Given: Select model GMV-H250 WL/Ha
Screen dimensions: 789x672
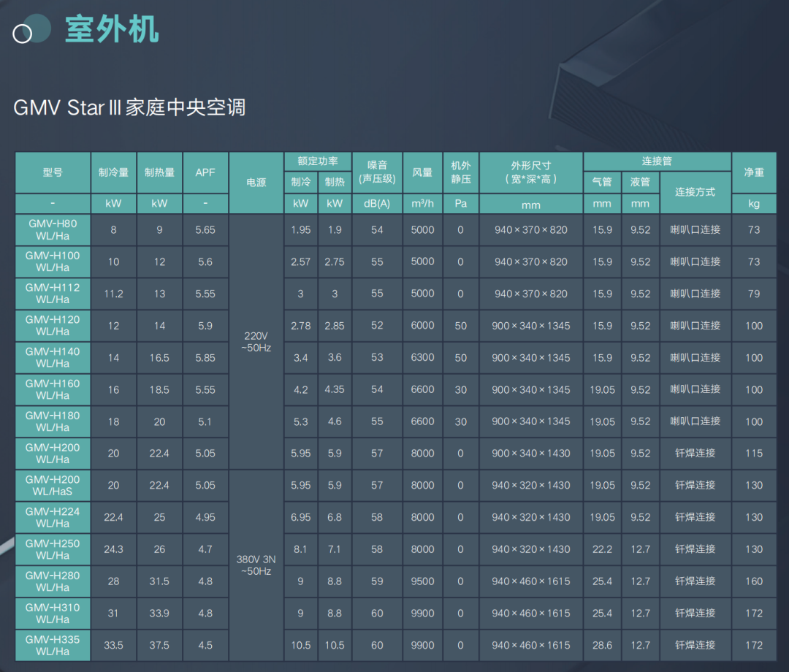Looking at the screenshot, I should (53, 549).
